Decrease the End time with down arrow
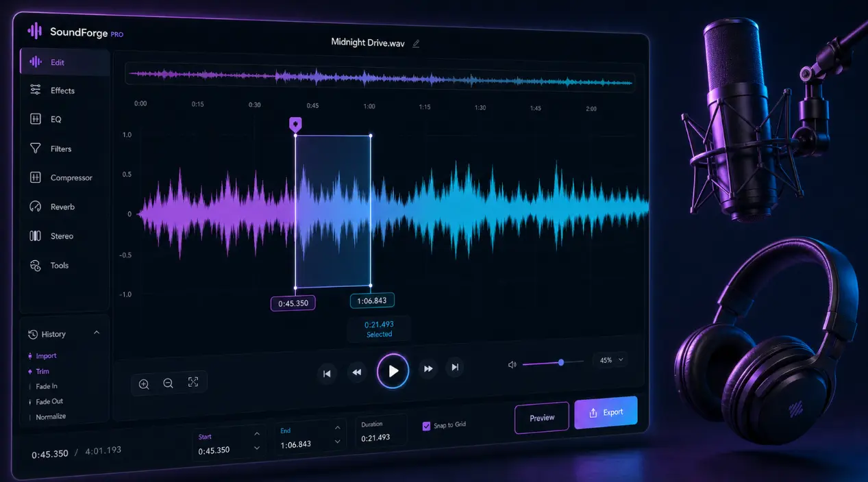Viewport: 868px width, 482px height. pos(337,442)
